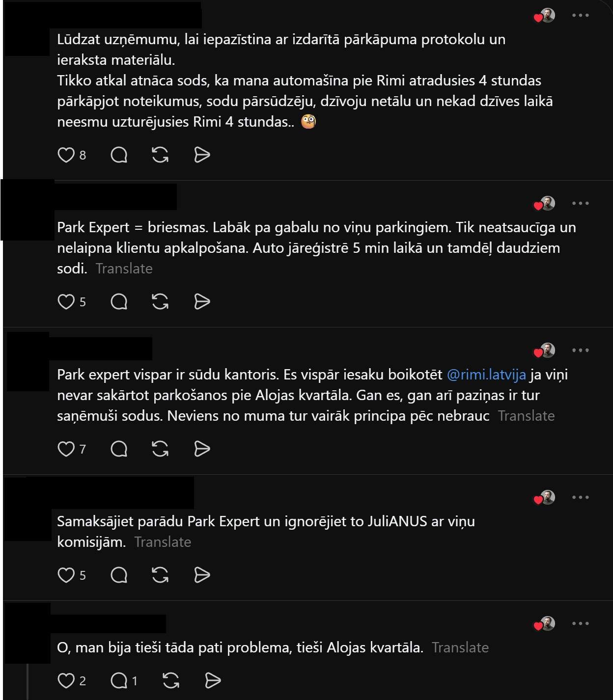Open replies on the last Alojas kvartāla comment
The width and height of the screenshot is (613, 700).
[x=119, y=680]
